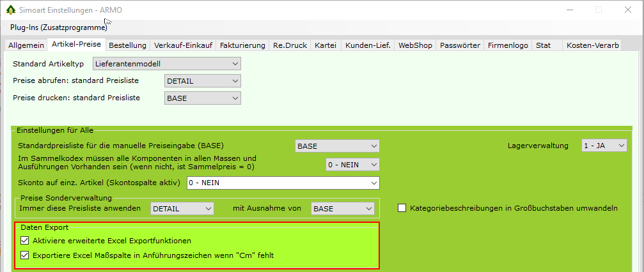Image resolution: width=644 pixels, height=272 pixels.
Task: Toggle 'Exportiere Excel Maßspalte in Anführungszeichen' checkbox
Action: point(26,255)
